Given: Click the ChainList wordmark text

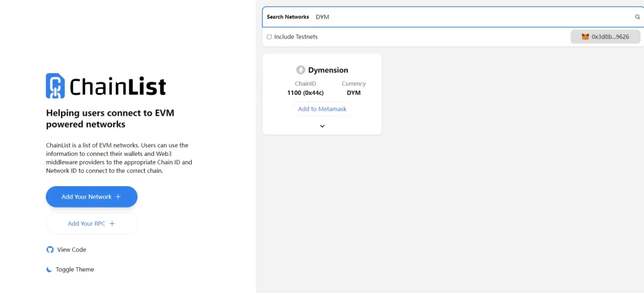Looking at the screenshot, I should click(118, 86).
